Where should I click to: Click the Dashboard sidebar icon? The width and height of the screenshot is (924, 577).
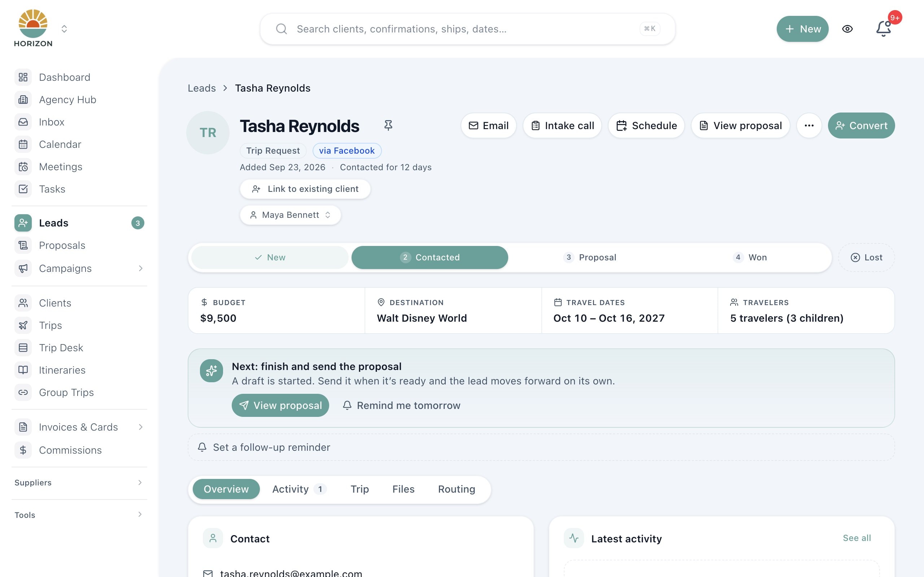coord(23,78)
